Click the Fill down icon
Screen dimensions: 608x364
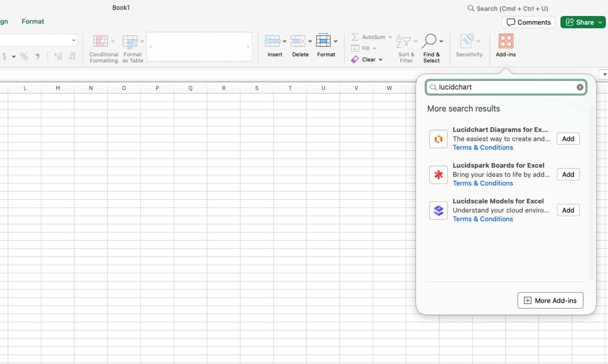pos(355,48)
